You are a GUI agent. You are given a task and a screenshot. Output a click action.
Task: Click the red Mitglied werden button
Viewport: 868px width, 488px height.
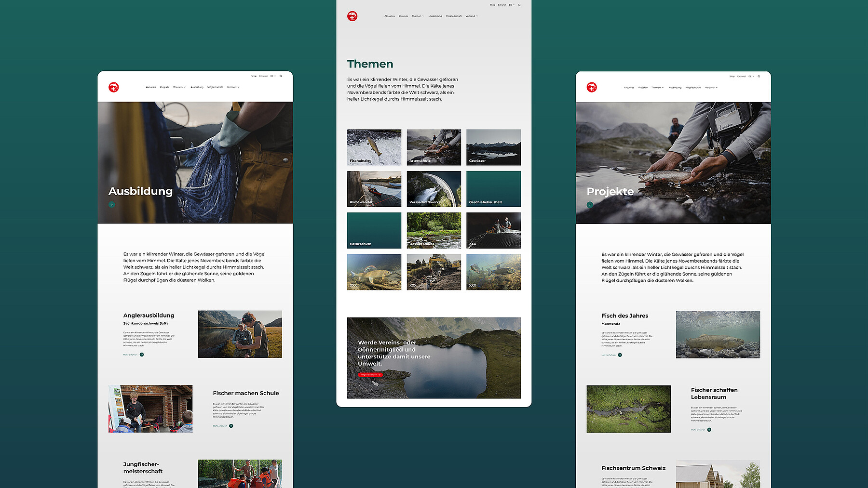tap(370, 375)
